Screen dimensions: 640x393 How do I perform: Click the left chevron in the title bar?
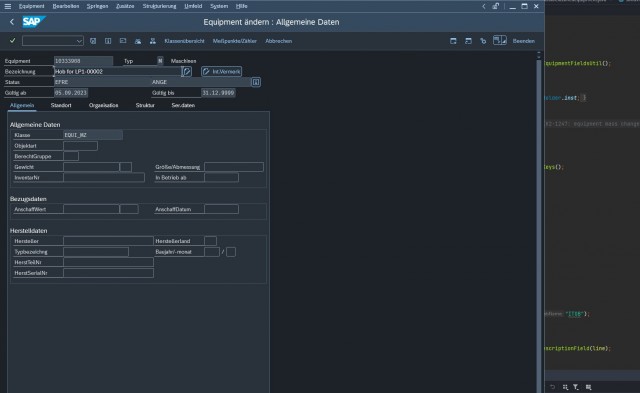[484, 6]
